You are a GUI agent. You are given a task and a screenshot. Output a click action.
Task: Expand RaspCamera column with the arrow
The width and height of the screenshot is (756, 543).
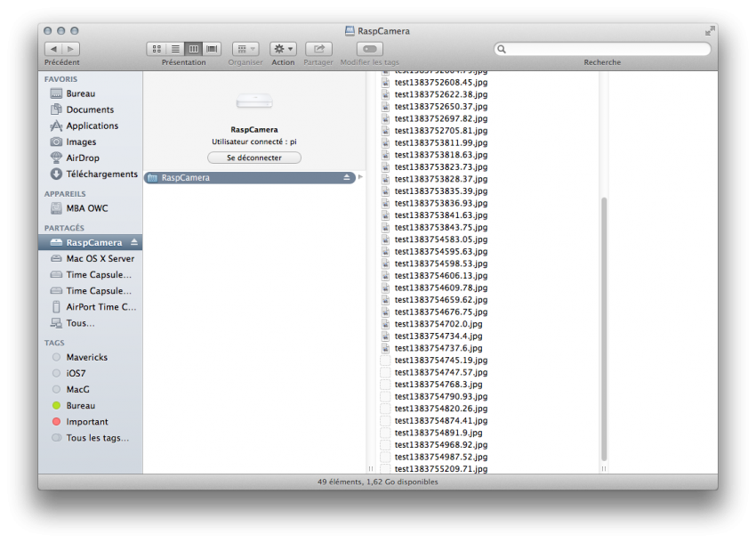point(360,177)
